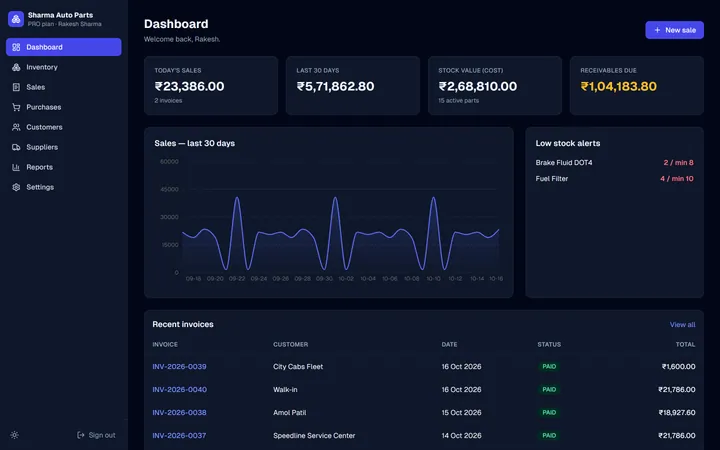The width and height of the screenshot is (720, 450).
Task: Click the Recent invoices heading
Action: pyautogui.click(x=183, y=324)
